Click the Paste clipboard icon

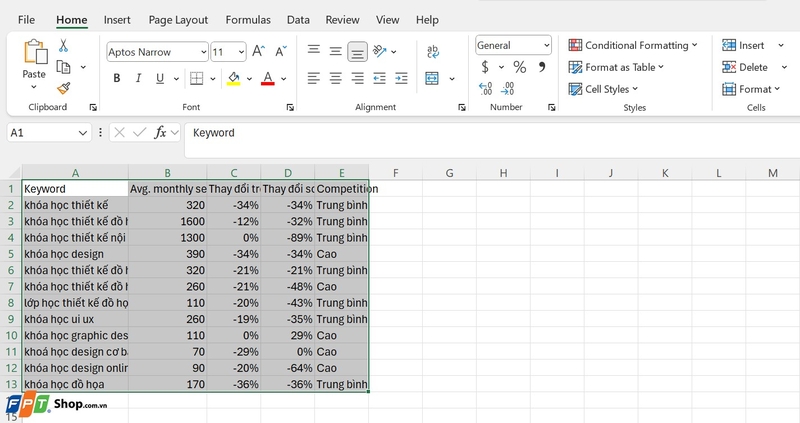[x=35, y=53]
